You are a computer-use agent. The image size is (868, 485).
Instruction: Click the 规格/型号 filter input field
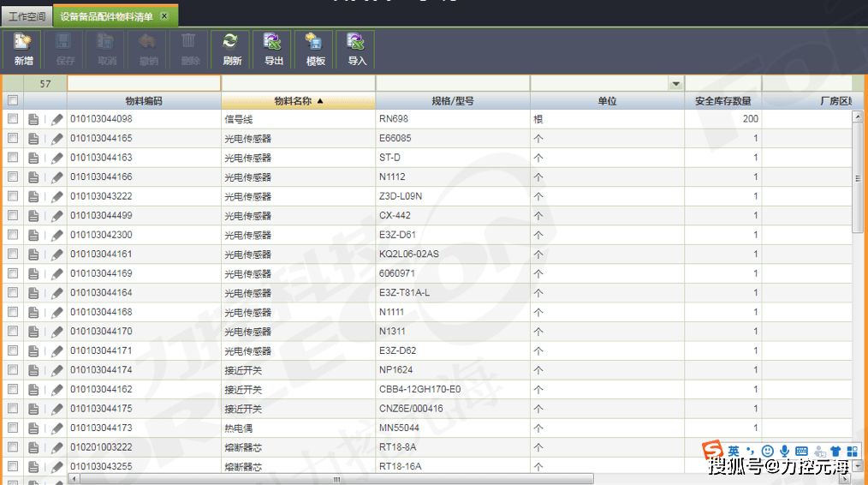[x=453, y=84]
